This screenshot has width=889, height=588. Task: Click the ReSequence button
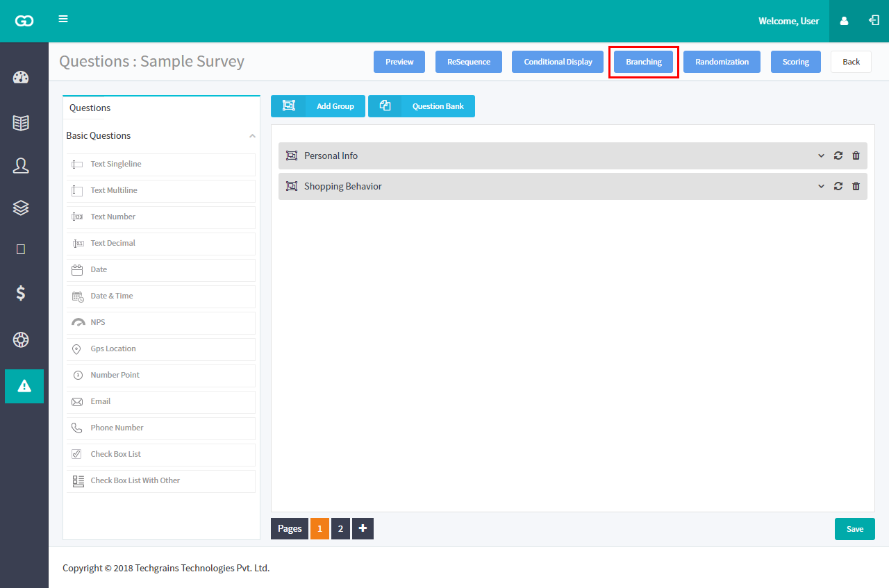click(x=469, y=62)
